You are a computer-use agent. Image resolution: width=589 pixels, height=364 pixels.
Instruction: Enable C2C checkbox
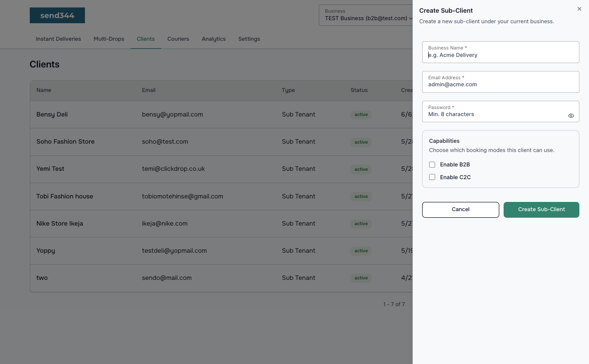(432, 177)
